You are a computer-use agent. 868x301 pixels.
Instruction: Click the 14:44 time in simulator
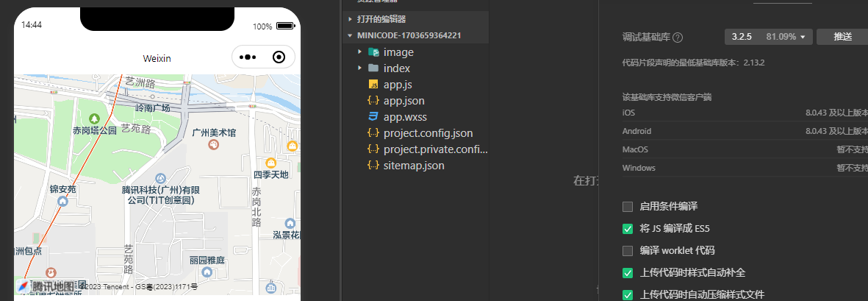[31, 26]
